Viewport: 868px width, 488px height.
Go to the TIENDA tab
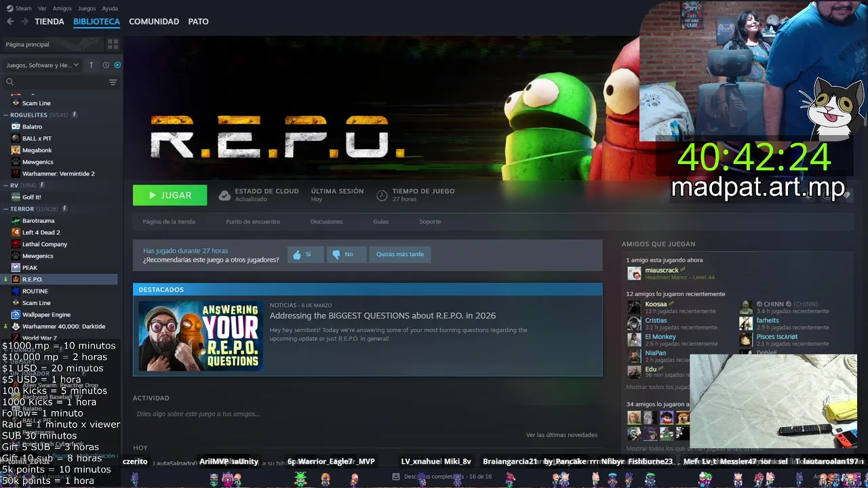(x=50, y=22)
